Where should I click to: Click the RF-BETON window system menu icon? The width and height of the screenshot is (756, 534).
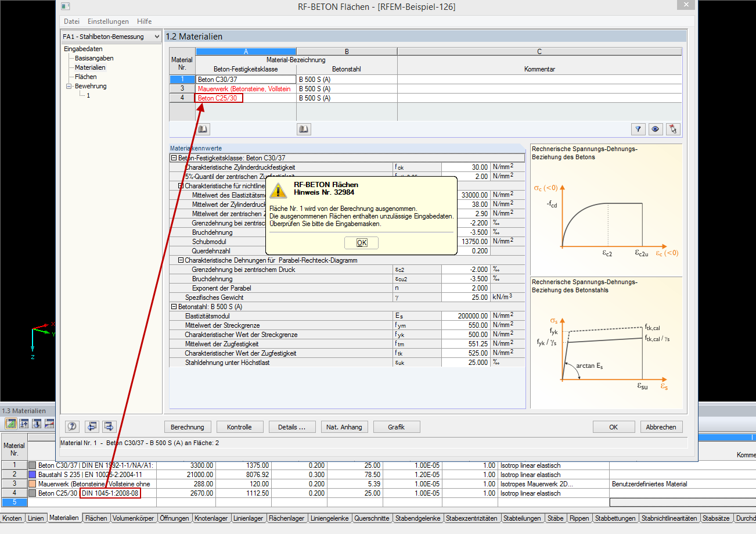click(65, 6)
